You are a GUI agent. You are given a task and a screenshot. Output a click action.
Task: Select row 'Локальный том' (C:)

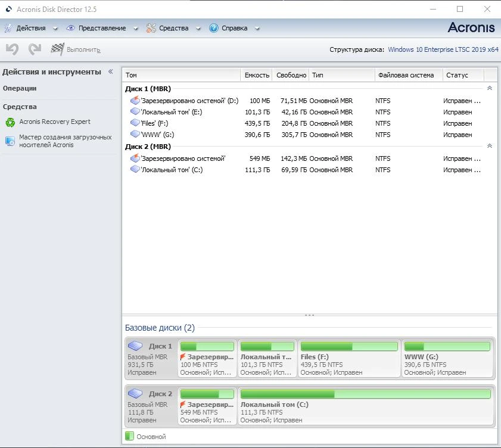point(304,170)
